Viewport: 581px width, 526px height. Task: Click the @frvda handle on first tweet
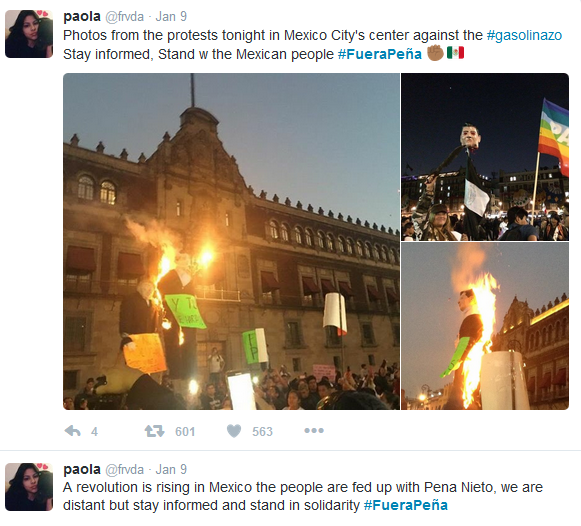(124, 16)
